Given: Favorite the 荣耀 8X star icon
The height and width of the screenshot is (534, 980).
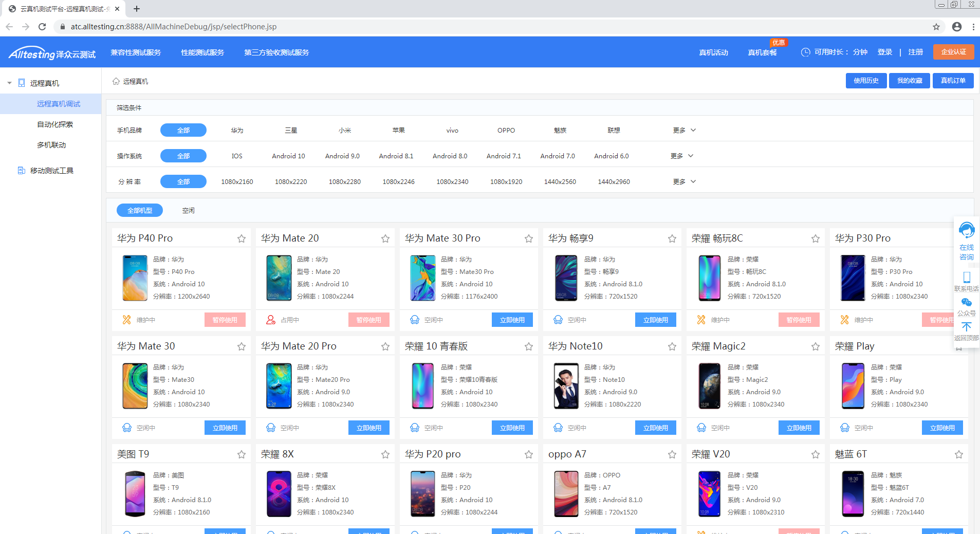Looking at the screenshot, I should (385, 454).
